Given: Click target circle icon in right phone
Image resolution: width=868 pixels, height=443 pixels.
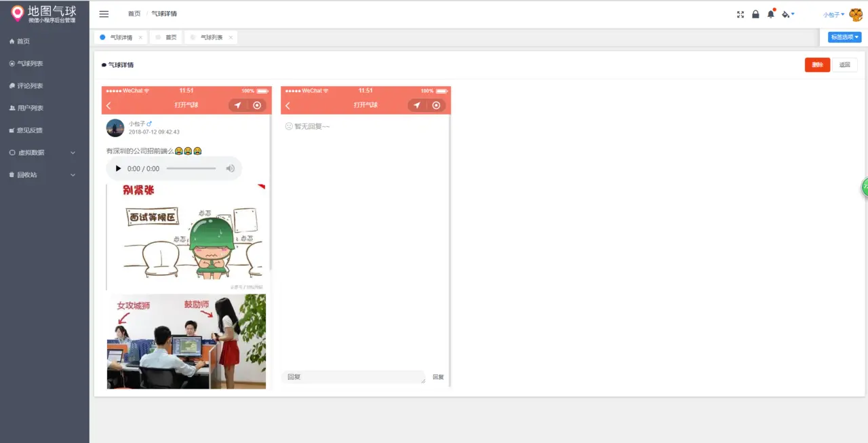Looking at the screenshot, I should click(437, 105).
